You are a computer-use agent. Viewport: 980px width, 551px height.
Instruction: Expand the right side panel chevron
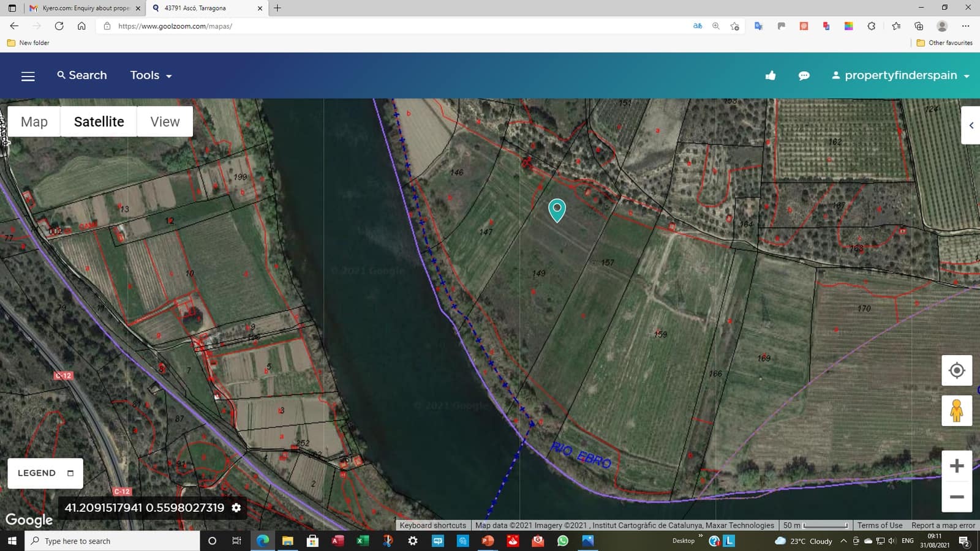pos(971,126)
